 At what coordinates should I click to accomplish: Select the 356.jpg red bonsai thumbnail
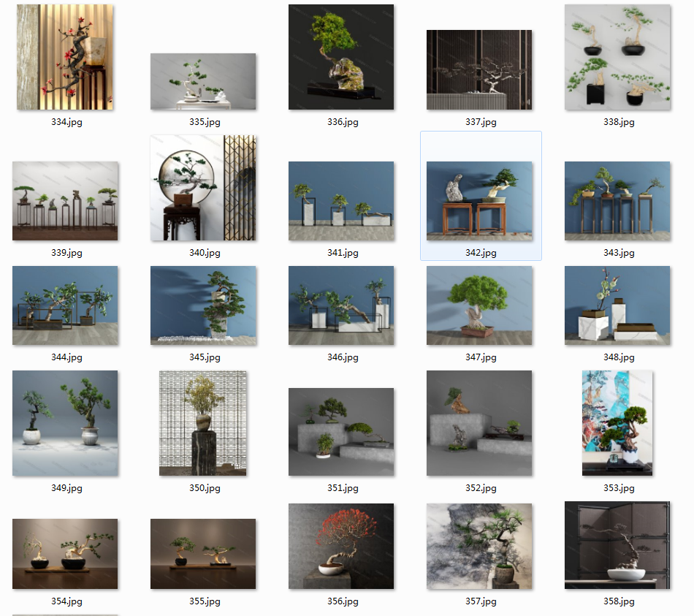[x=341, y=546]
